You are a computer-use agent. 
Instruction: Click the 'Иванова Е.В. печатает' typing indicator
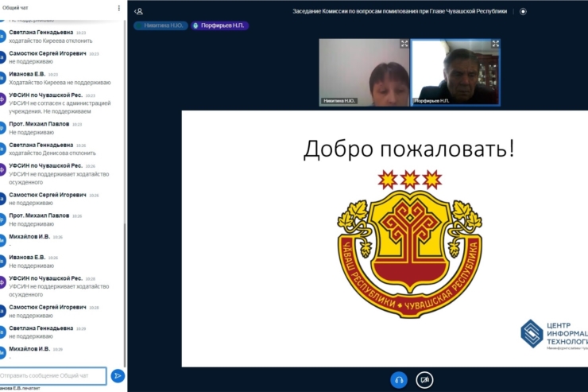click(20, 388)
